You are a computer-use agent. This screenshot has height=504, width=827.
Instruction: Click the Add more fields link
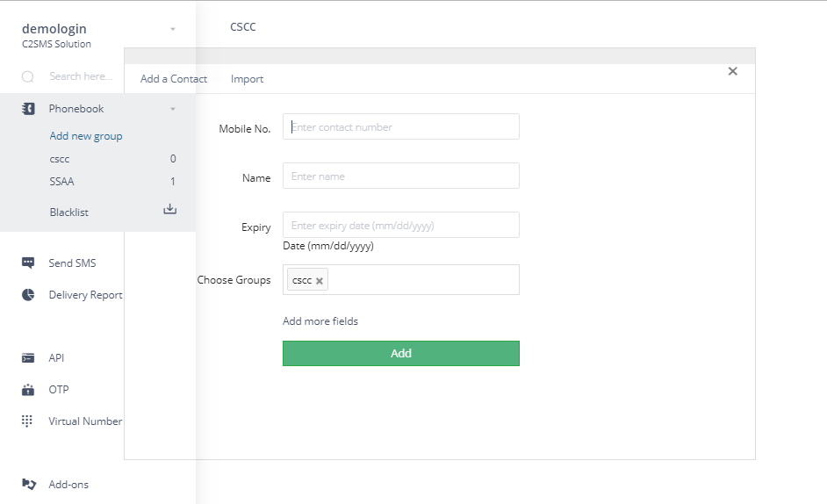(320, 320)
